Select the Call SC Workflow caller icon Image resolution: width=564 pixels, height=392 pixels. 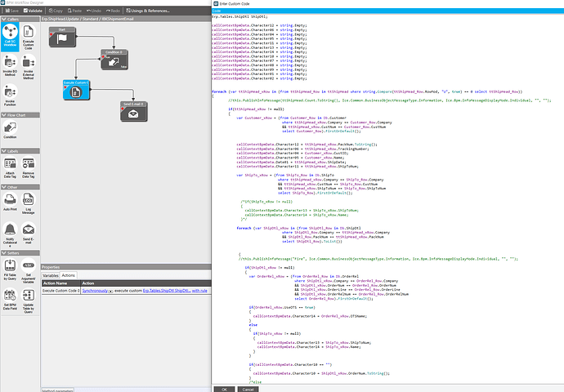pyautogui.click(x=10, y=36)
